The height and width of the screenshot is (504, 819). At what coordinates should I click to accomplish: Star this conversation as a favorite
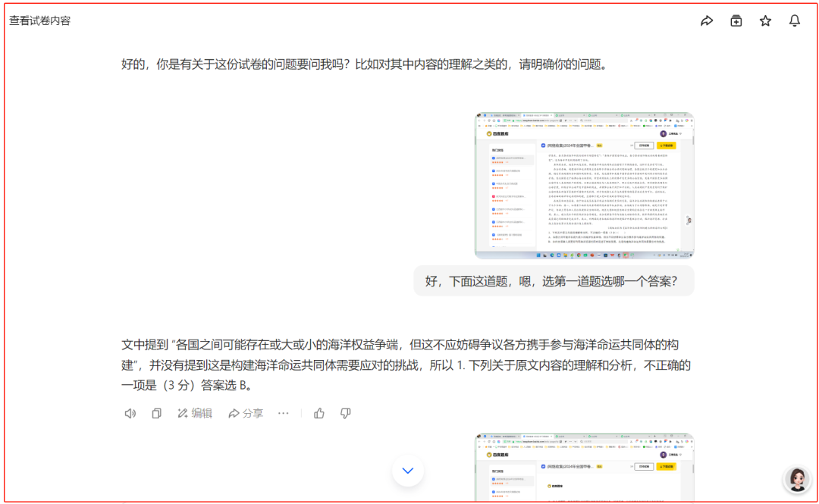[x=765, y=21]
